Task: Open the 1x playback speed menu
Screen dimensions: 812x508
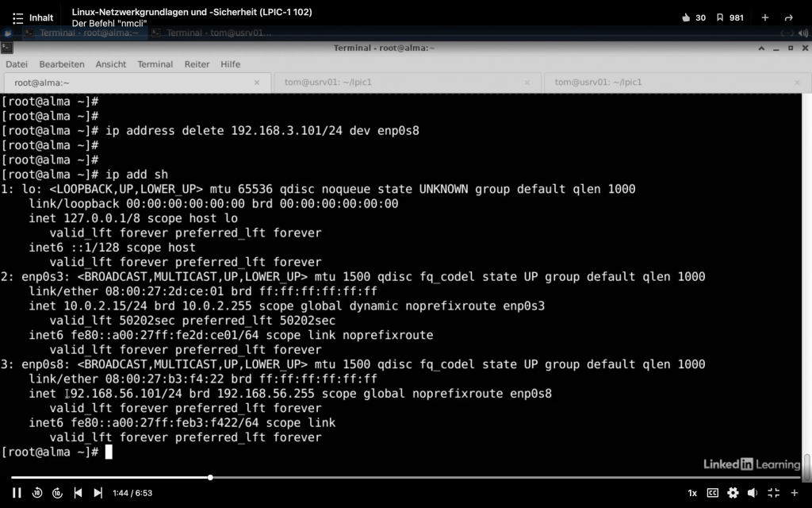Action: (x=692, y=493)
